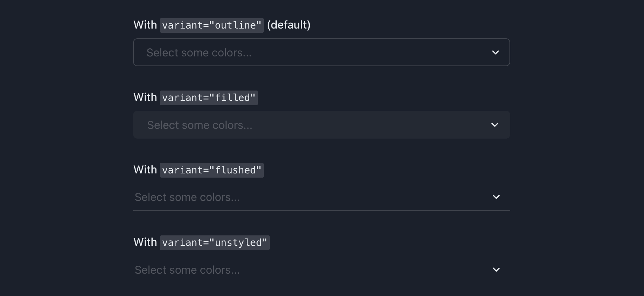Click the variant="filled" code snippet

pos(209,98)
